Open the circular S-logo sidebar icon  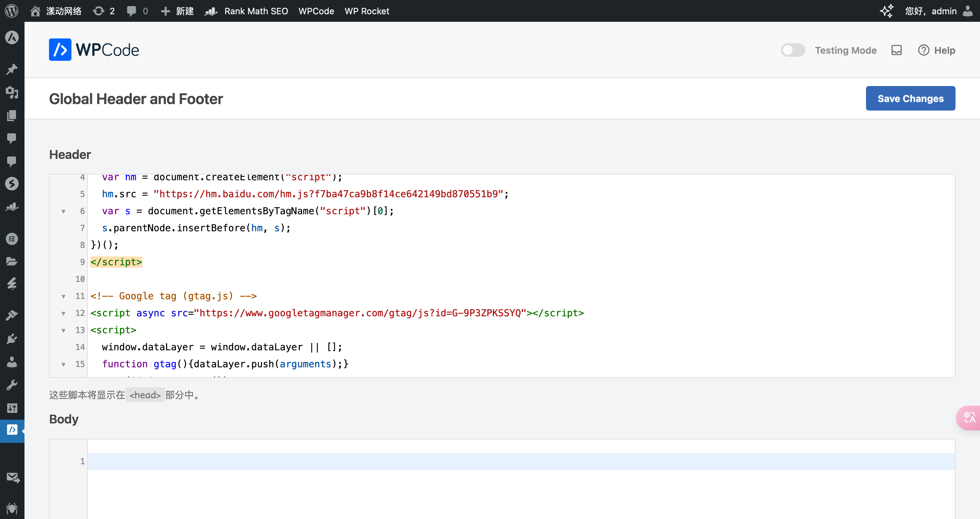(12, 184)
